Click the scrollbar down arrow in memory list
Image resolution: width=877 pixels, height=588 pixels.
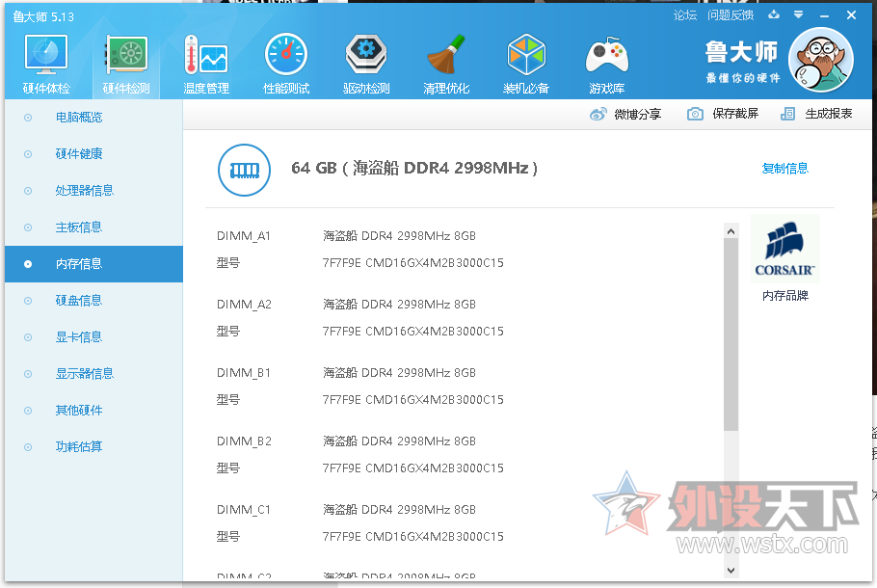pos(730,571)
